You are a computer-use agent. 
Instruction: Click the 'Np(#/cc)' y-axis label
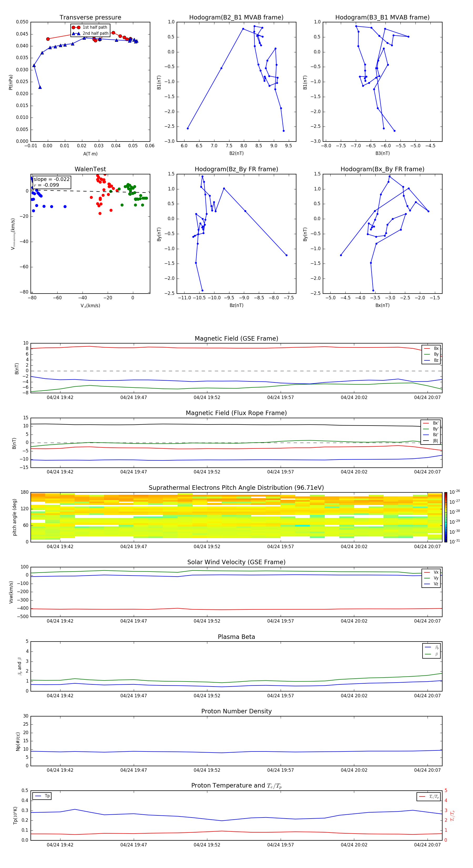18,741
